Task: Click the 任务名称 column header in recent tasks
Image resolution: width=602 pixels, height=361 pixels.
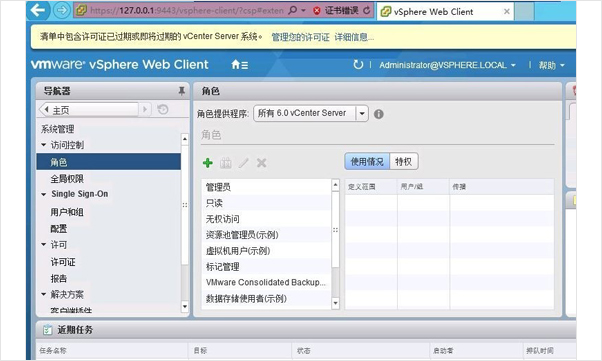Action: tap(112, 350)
